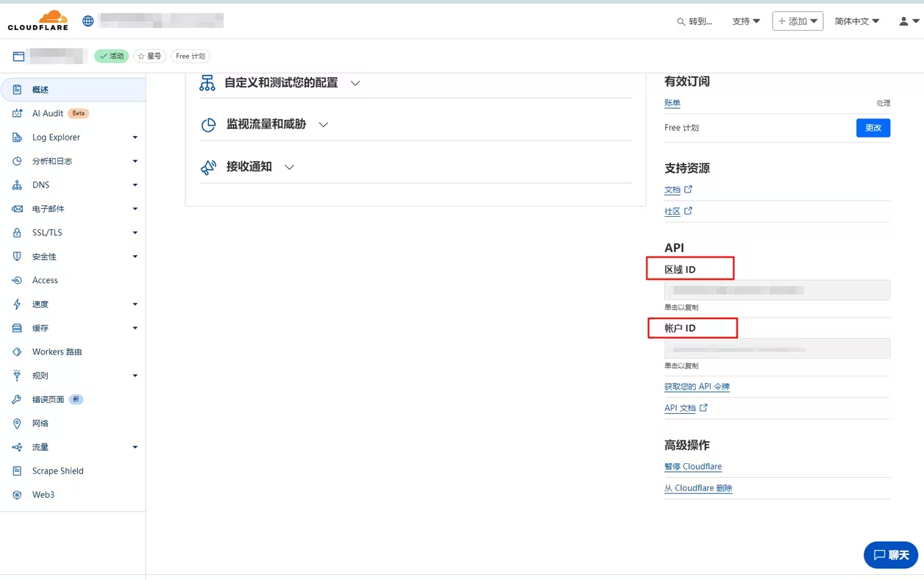Open the 简体中文 language dropdown
The width and height of the screenshot is (924, 580).
856,21
